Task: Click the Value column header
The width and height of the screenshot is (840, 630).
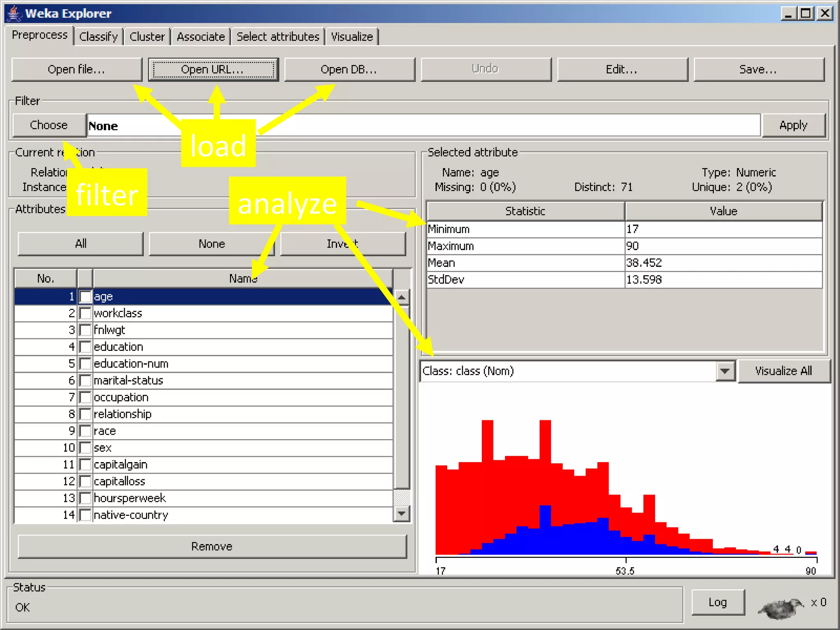Action: [724, 211]
